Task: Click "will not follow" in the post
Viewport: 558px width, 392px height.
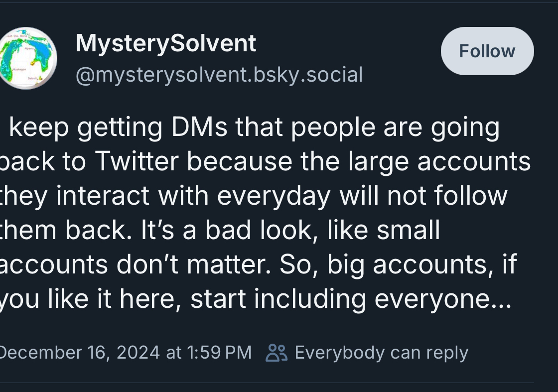Action: tap(423, 196)
